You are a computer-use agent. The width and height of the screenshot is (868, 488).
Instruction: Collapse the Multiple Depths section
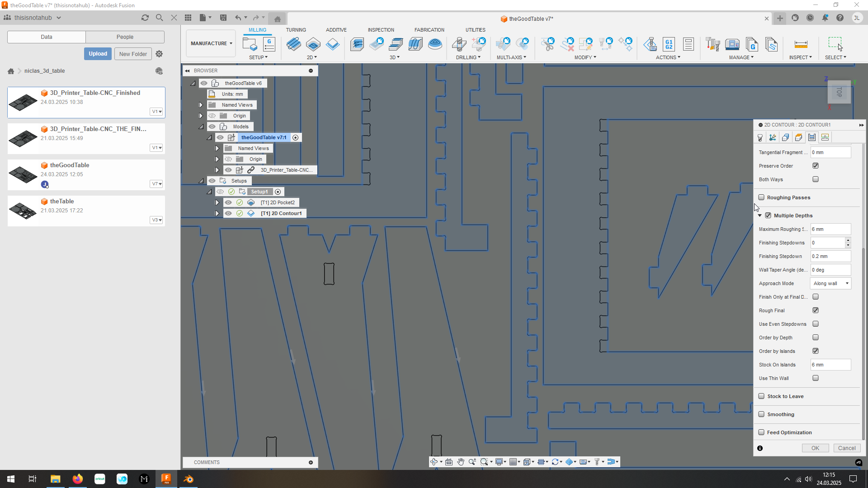tap(760, 216)
